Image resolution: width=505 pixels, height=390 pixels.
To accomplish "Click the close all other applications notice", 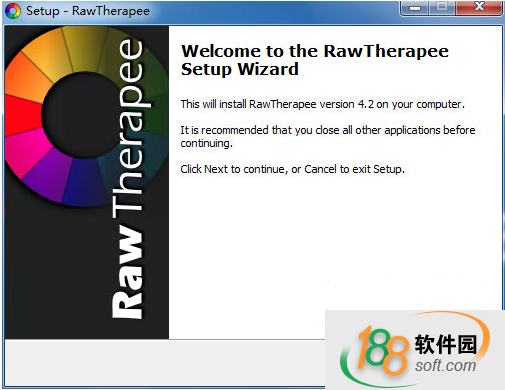I will point(328,136).
